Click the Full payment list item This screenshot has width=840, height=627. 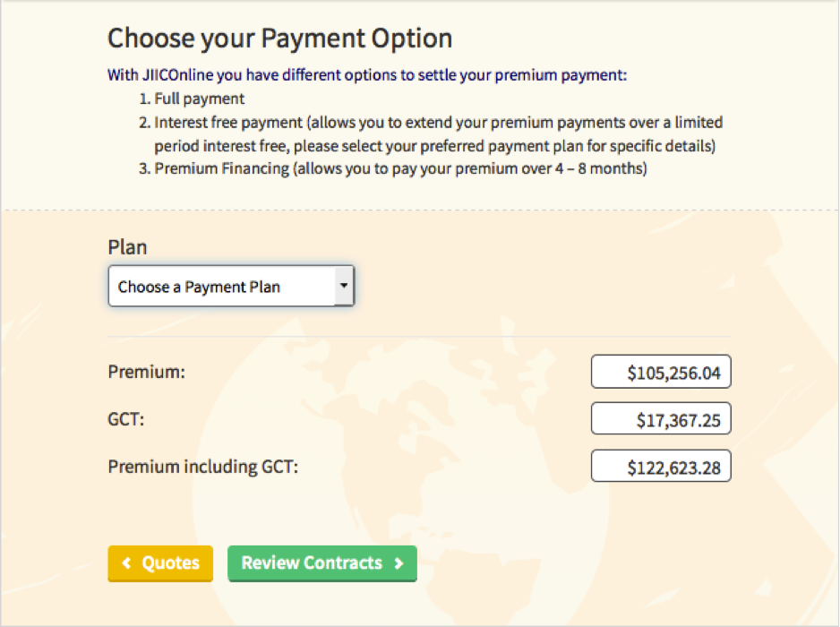[x=199, y=99]
